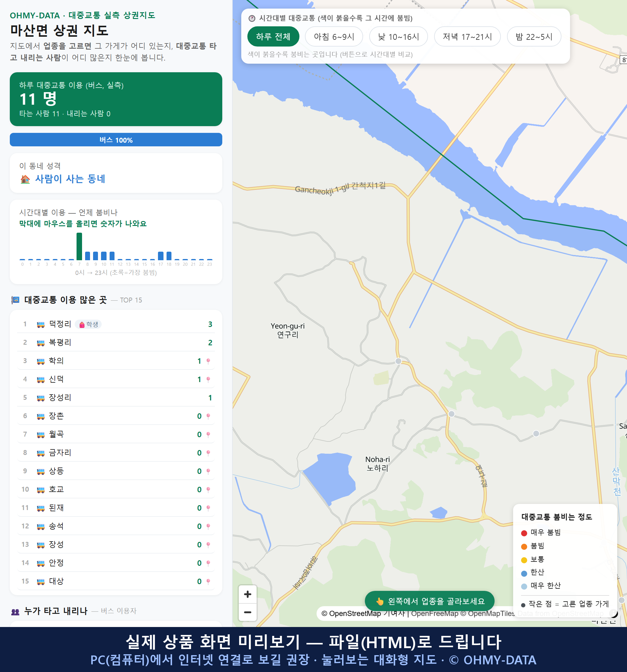
Task: Click the 하루 대중교통 이용 11 명 summary card
Action: (x=116, y=99)
